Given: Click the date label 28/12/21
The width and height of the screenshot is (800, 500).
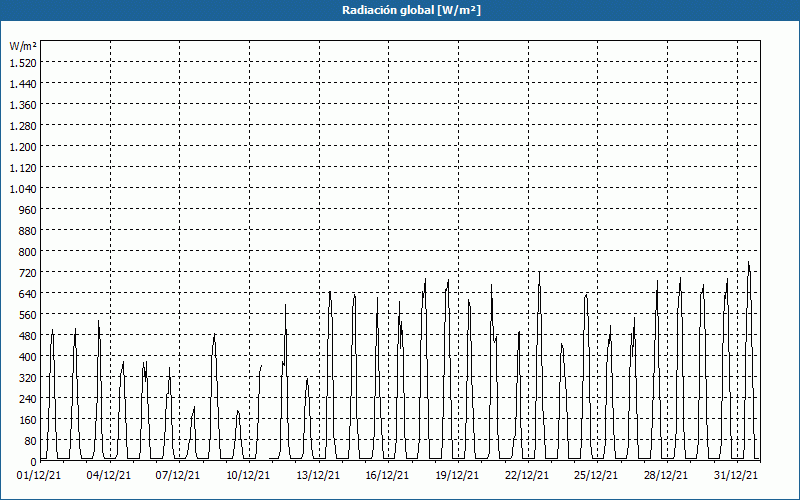Looking at the screenshot, I should 666,476.
